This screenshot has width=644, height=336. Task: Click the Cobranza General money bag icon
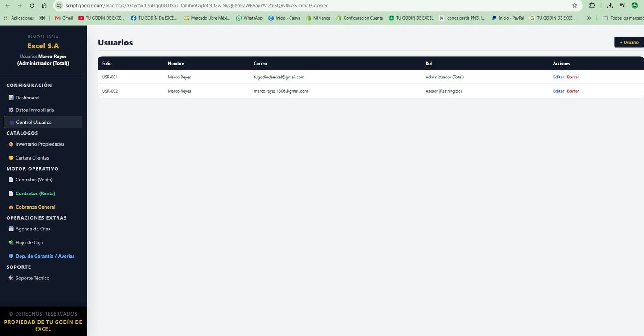point(11,207)
